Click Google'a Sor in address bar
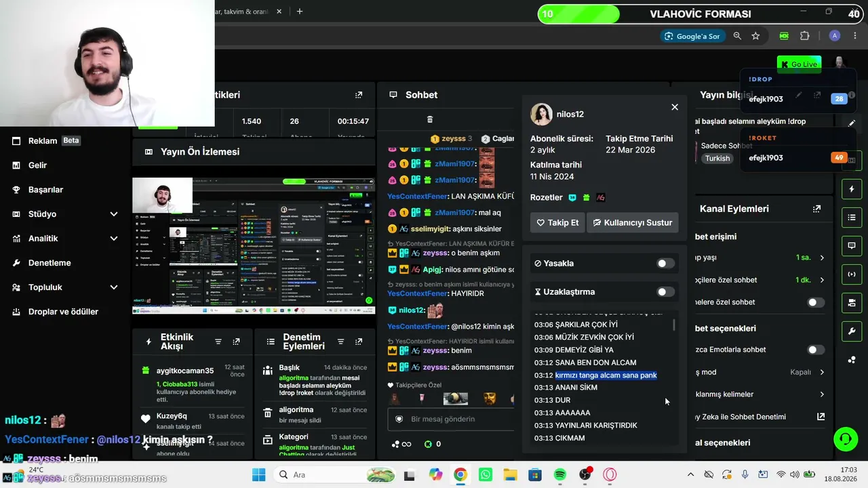868x488 pixels. pos(692,36)
